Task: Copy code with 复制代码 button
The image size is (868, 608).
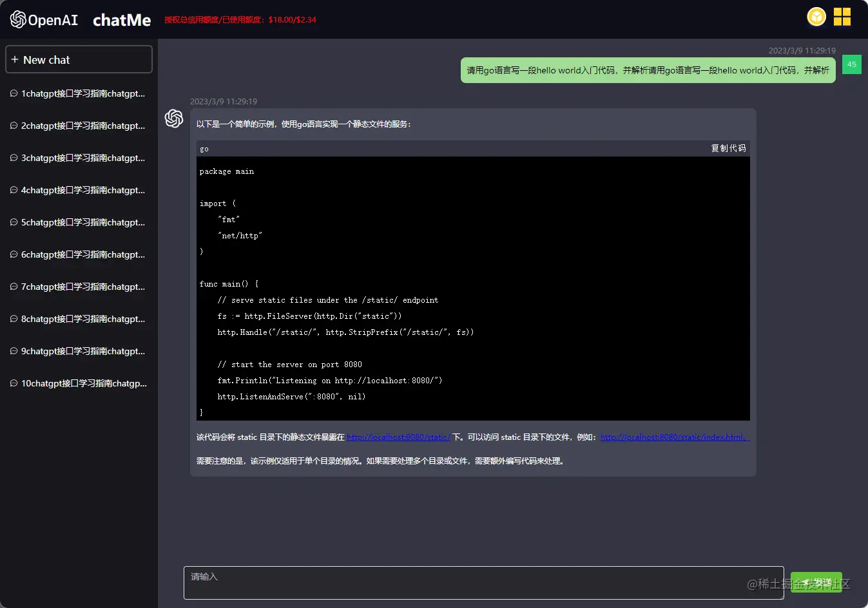Action: [x=728, y=148]
